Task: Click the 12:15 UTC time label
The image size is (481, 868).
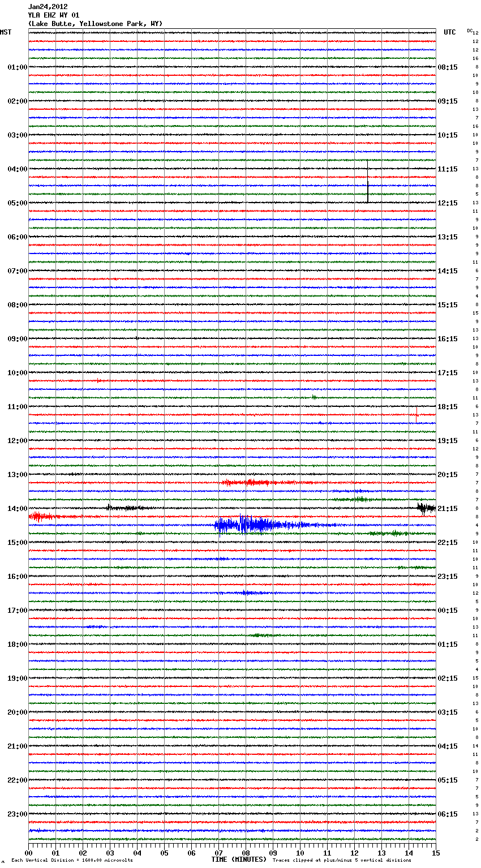Action: [x=448, y=203]
